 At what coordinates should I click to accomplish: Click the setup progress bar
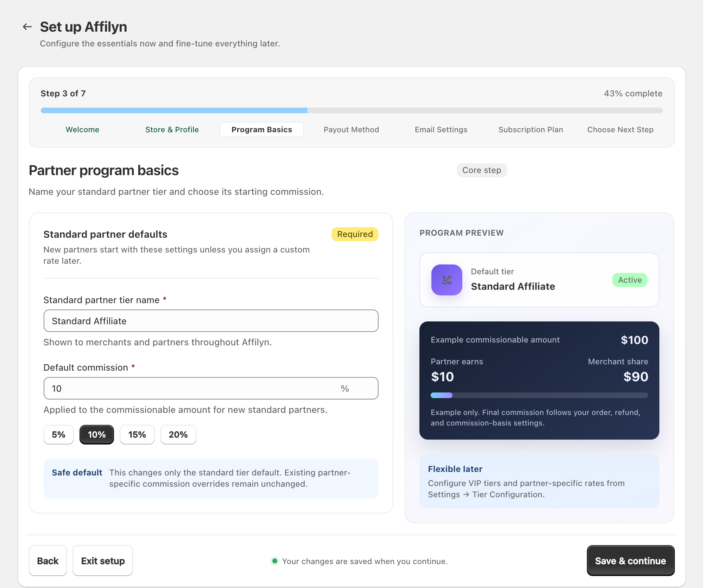point(351,110)
